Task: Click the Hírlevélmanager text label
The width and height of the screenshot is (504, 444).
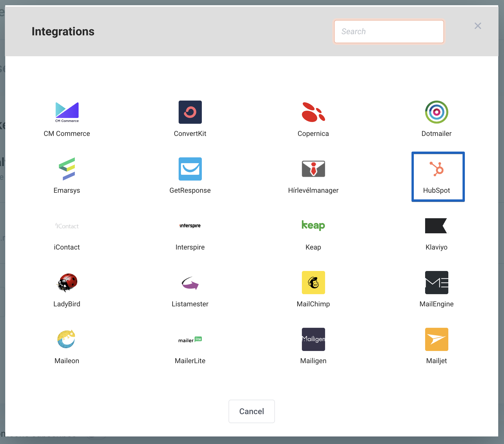Action: 313,190
